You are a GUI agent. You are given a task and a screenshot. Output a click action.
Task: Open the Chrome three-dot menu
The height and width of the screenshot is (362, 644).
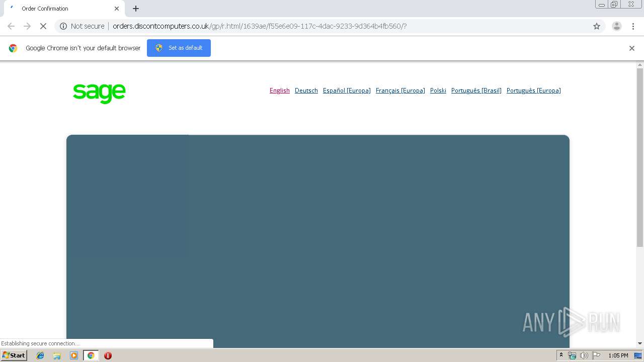point(633,26)
